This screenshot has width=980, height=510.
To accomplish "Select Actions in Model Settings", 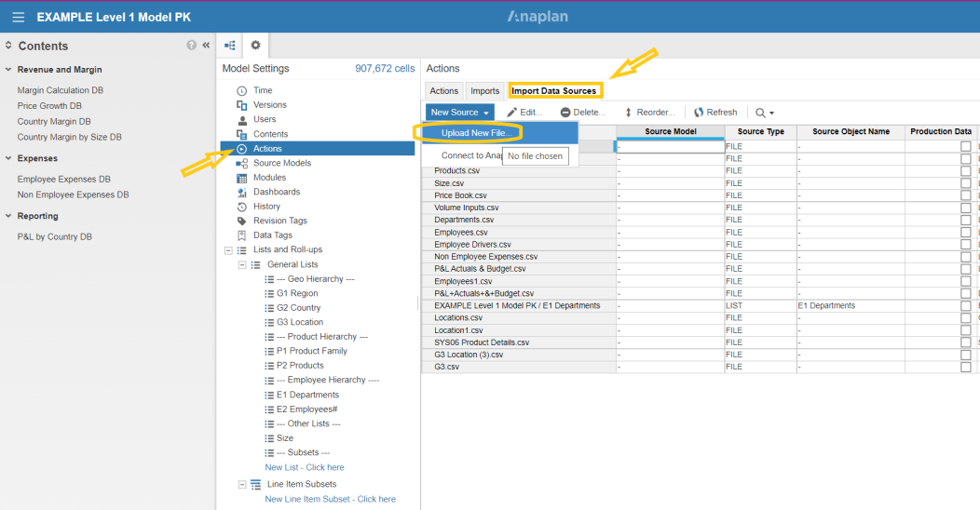I will (318, 149).
